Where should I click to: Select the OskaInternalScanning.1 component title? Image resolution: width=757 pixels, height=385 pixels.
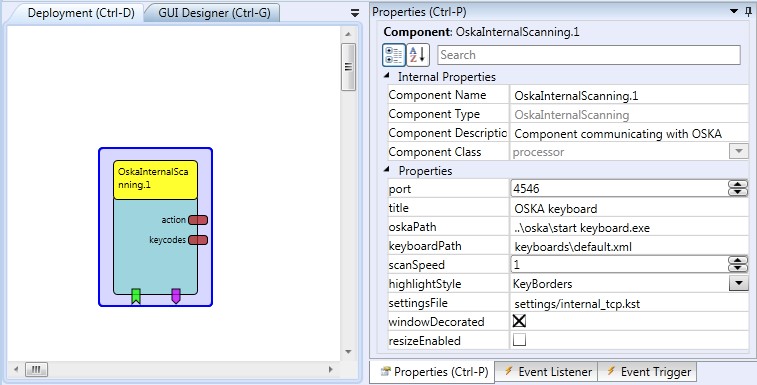pyautogui.click(x=155, y=179)
